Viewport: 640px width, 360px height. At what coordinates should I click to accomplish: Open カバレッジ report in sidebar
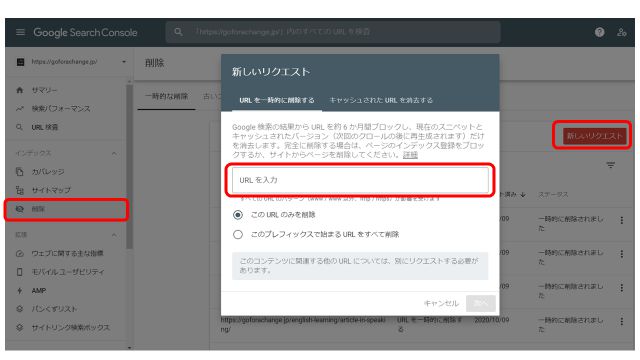pos(48,172)
